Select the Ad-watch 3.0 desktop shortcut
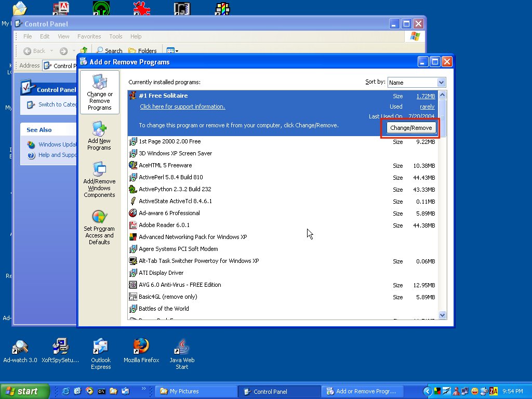532x399 pixels. tap(20, 351)
